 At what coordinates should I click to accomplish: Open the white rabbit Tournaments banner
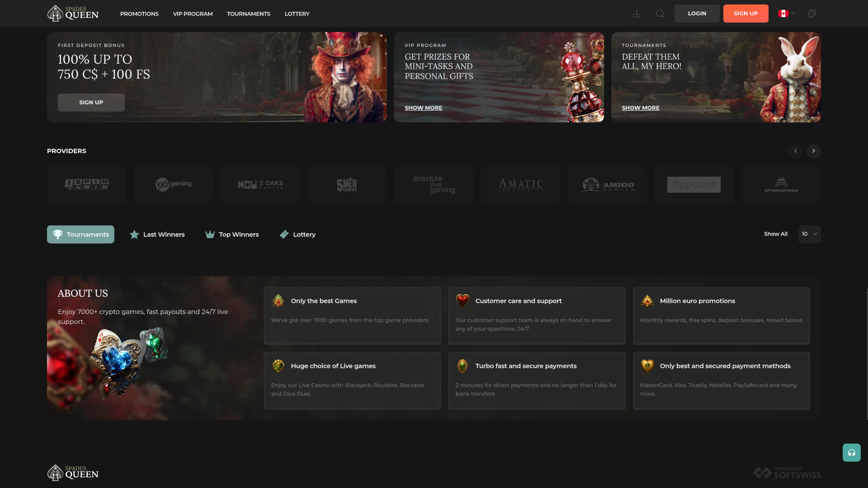tap(716, 77)
